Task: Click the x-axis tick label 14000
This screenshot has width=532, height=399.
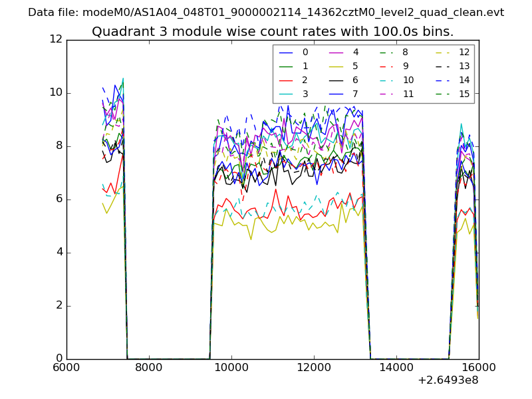Action: click(396, 368)
